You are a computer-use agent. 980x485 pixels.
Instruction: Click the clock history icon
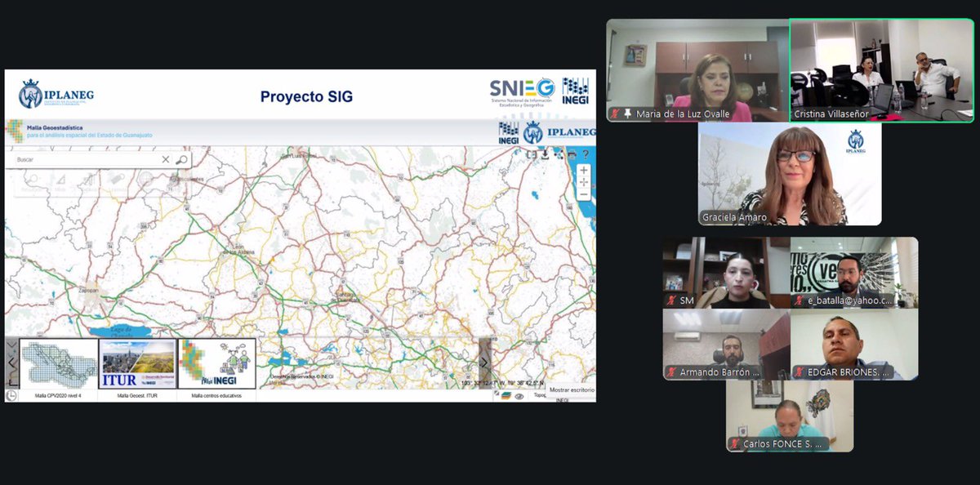click(x=11, y=395)
